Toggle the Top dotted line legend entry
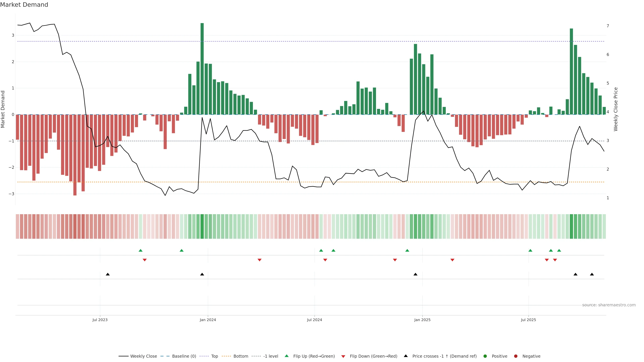This screenshot has width=644, height=362. (x=214, y=356)
